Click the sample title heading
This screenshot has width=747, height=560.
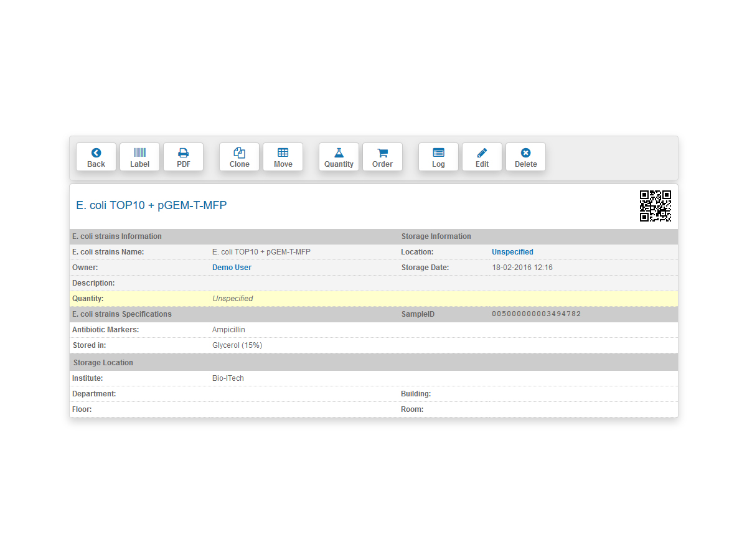151,205
